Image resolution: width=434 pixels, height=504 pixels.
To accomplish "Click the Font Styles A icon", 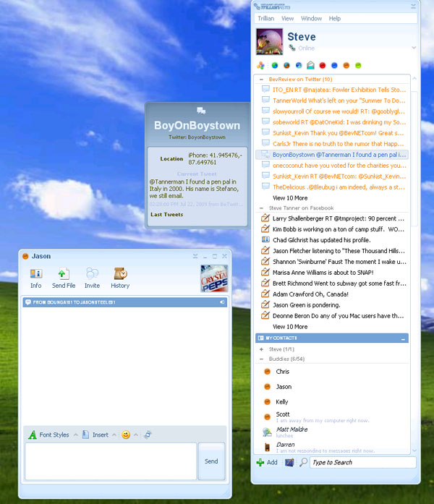I will [33, 435].
